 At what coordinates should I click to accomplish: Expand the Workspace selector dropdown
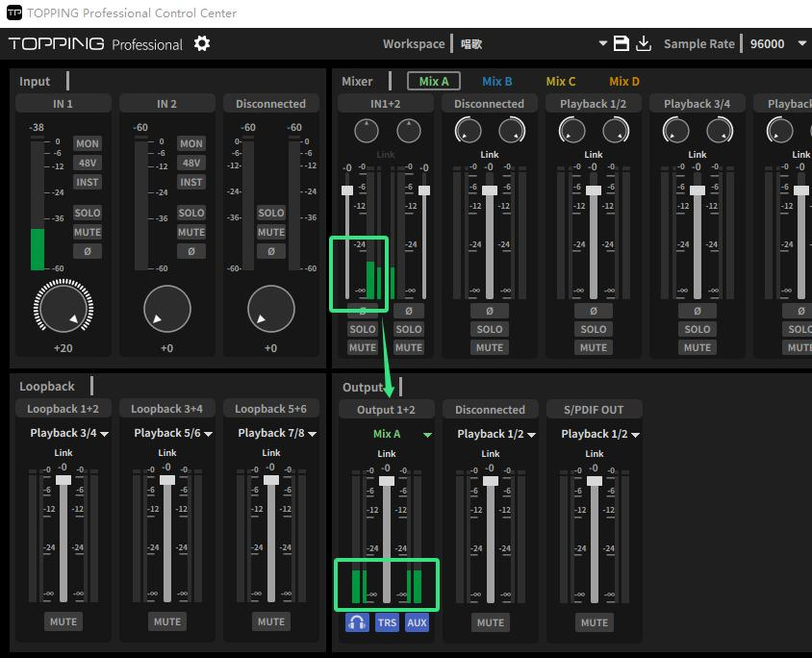(603, 43)
